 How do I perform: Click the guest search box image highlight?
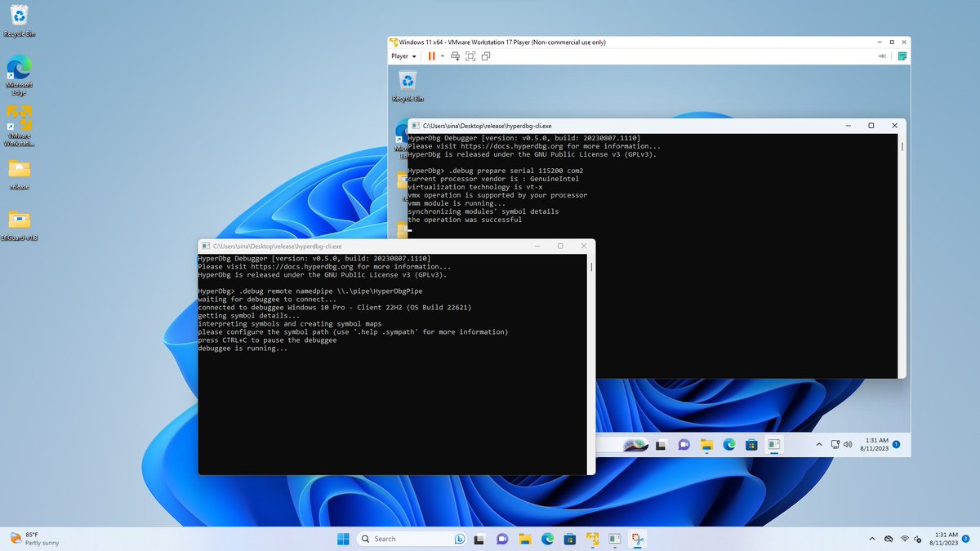pyautogui.click(x=635, y=444)
